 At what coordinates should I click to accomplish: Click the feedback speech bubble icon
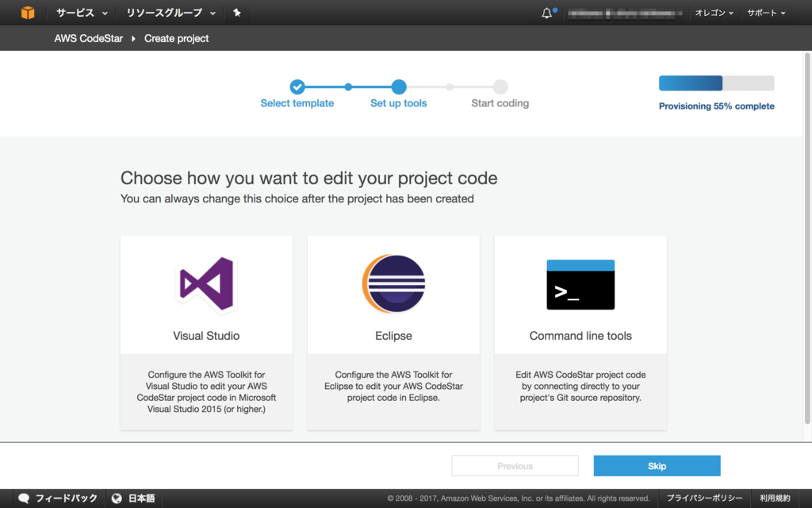tap(24, 498)
